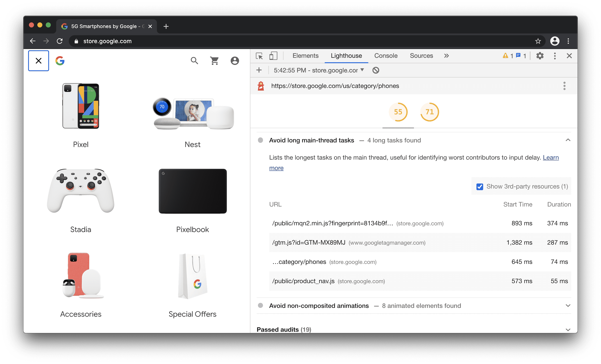The height and width of the screenshot is (364, 601).
Task: Click the Lighthouse tab in DevTools
Action: [346, 55]
